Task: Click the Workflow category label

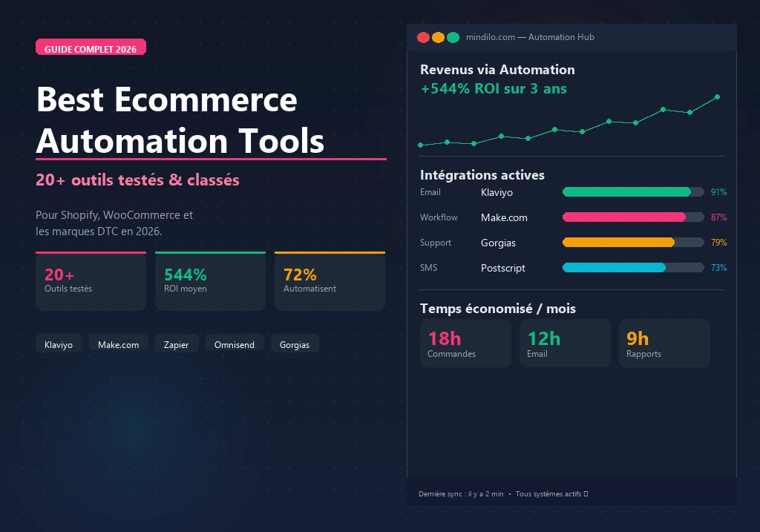Action: (439, 217)
